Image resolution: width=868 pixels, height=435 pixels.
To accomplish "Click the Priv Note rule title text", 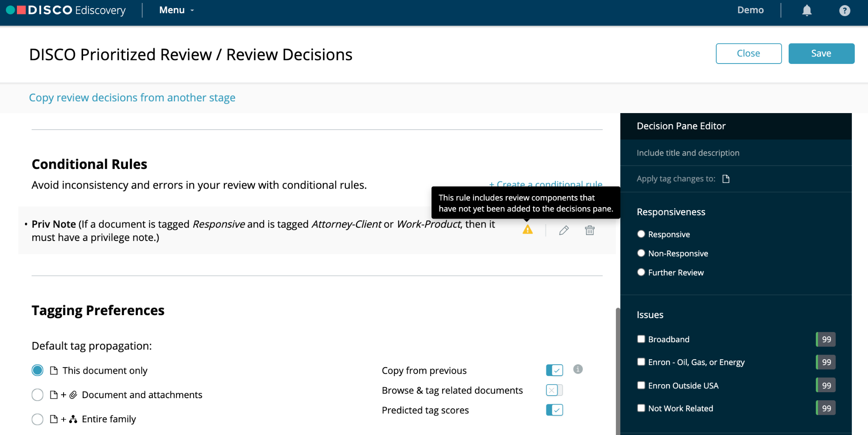I will coord(54,224).
